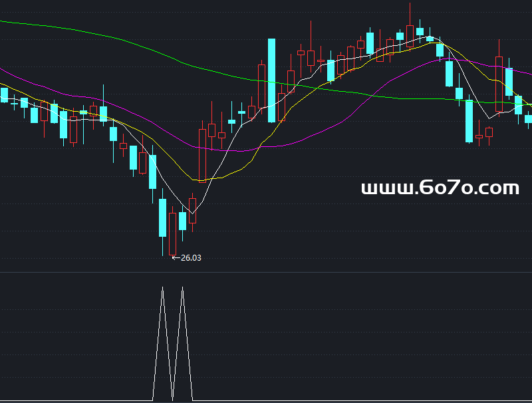Image resolution: width=532 pixels, height=403 pixels.
Task: Click the first white spike in the indicator panel
Action: tap(162, 343)
